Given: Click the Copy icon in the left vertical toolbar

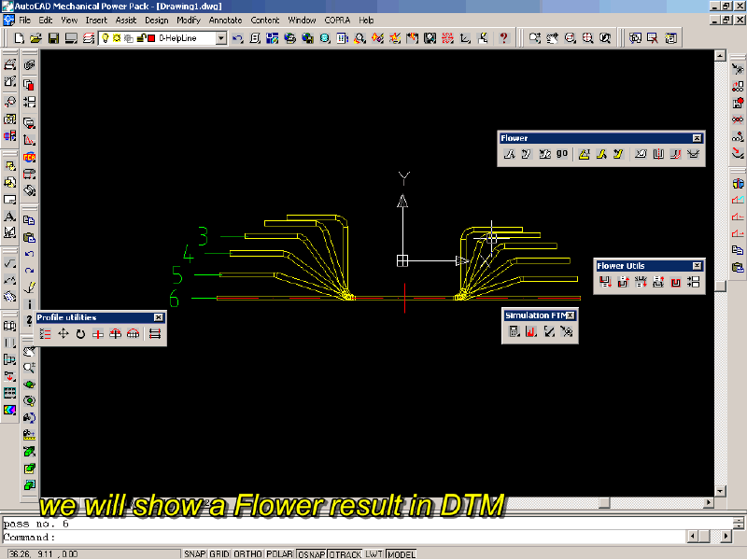Looking at the screenshot, I should [x=30, y=220].
